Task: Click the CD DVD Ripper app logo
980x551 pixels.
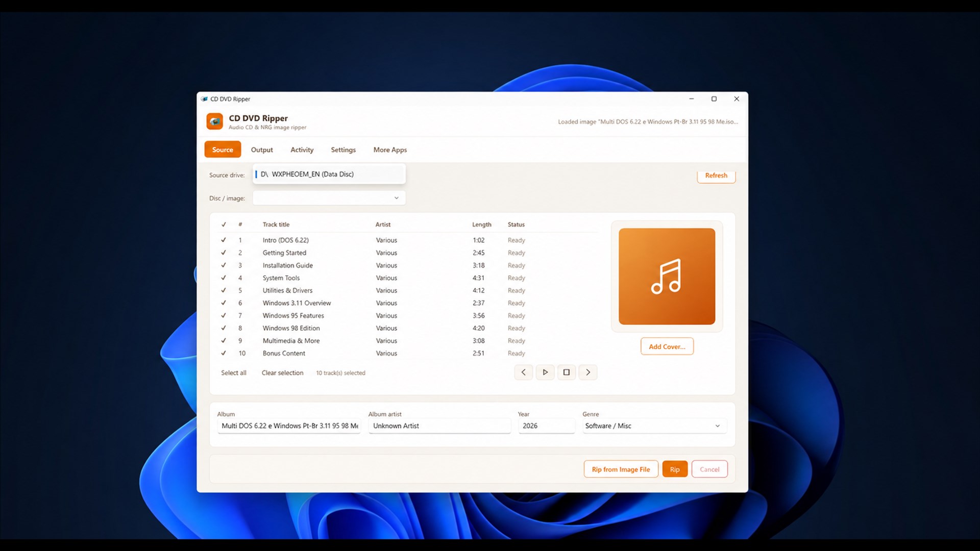Action: (214, 121)
